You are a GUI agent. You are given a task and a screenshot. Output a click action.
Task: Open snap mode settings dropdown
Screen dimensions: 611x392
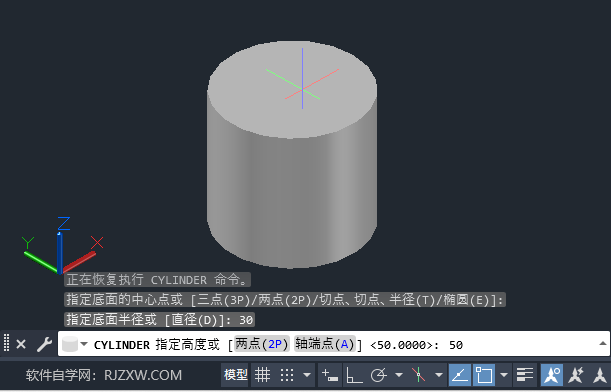(x=307, y=375)
